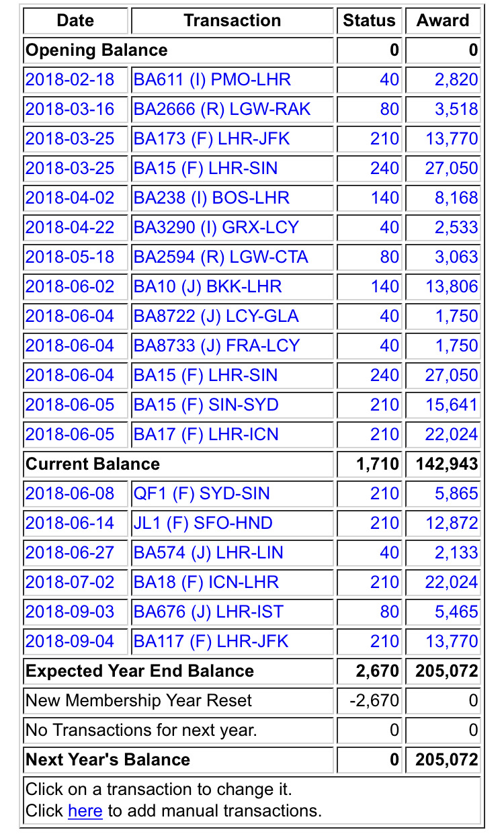Click the 2018-06-27 date link
The width and height of the screenshot is (504, 838).
pyautogui.click(x=70, y=553)
